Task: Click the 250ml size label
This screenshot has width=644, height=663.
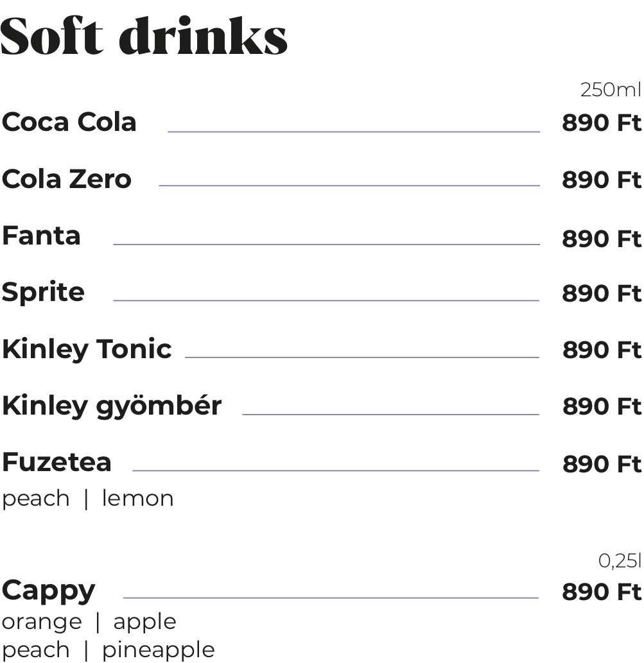Action: [611, 90]
